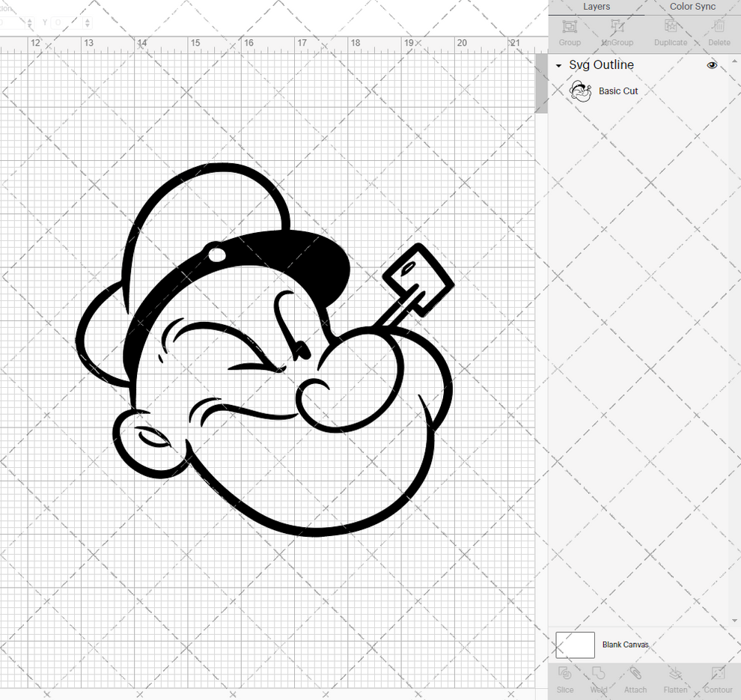This screenshot has height=700, width=741.
Task: Click the Duplicate icon
Action: pos(670,31)
